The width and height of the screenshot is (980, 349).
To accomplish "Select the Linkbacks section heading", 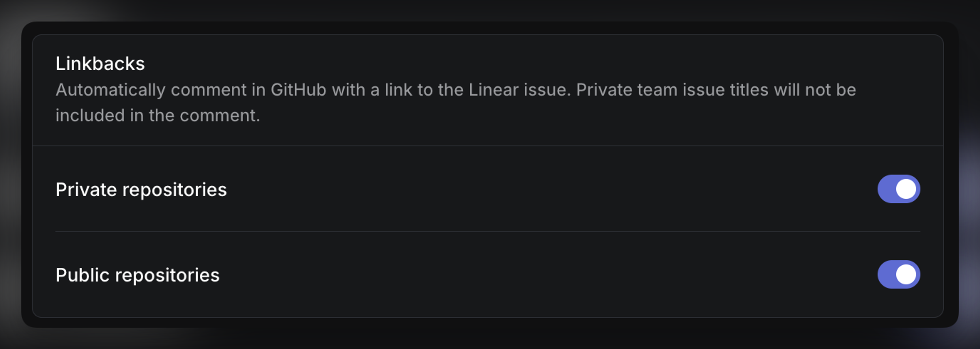I will point(100,64).
